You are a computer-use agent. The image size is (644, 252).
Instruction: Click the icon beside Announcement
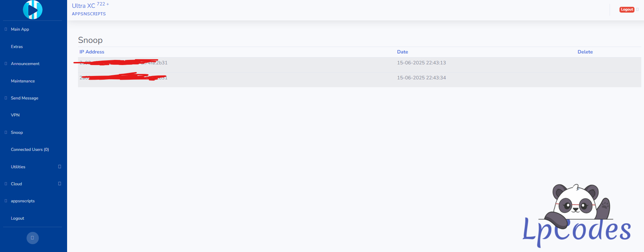tap(6, 64)
